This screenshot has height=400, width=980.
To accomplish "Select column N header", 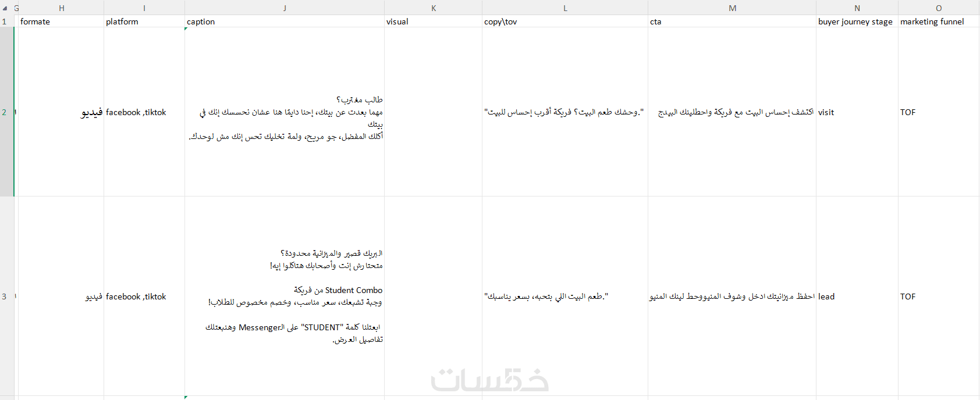I will (857, 8).
